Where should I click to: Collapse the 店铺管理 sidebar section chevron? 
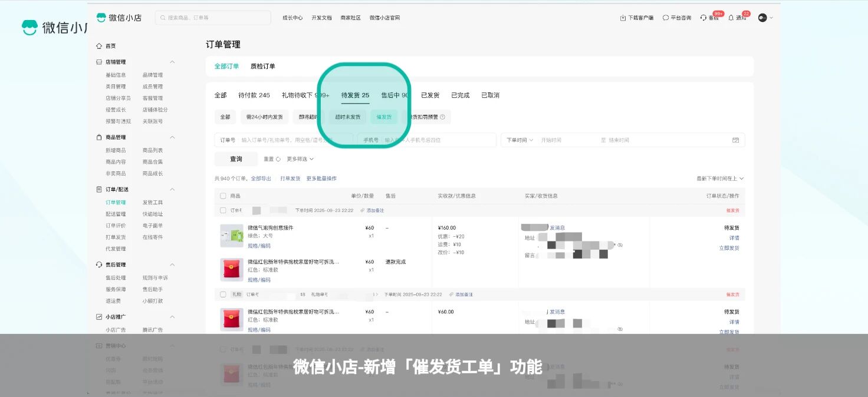coord(172,62)
